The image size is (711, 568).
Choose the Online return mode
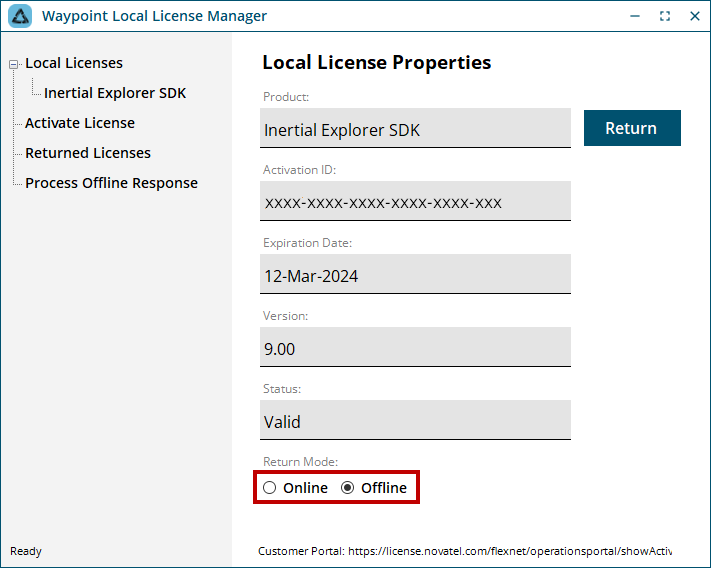tap(295, 488)
